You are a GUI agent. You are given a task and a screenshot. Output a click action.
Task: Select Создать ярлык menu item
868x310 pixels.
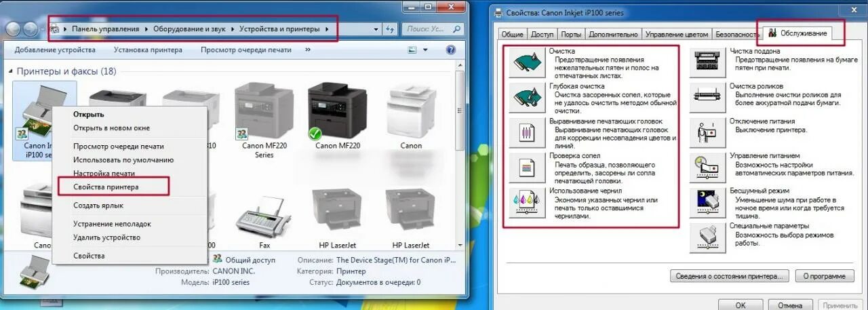click(x=98, y=205)
